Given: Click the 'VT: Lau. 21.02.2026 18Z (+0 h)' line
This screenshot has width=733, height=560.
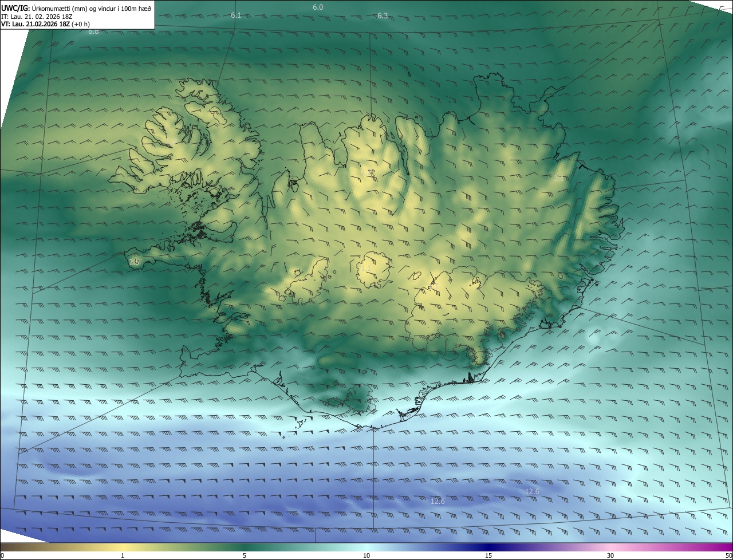Looking at the screenshot, I should point(45,25).
